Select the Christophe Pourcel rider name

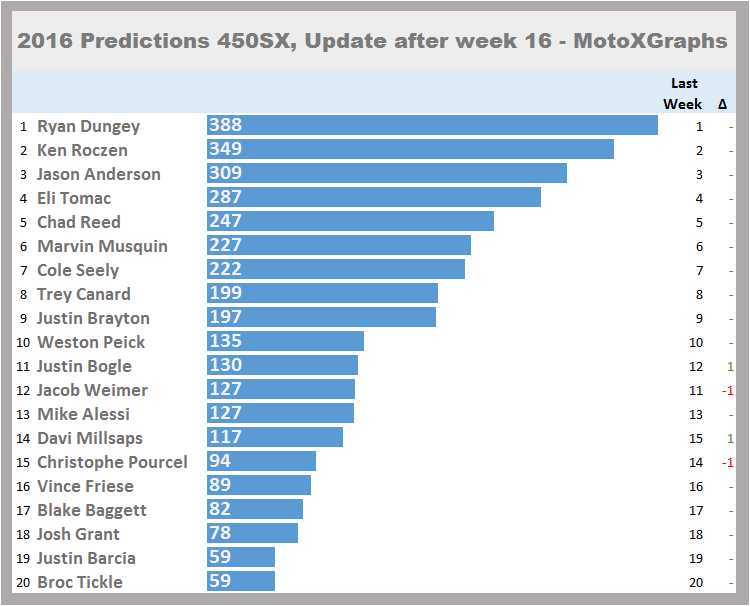coord(112,462)
